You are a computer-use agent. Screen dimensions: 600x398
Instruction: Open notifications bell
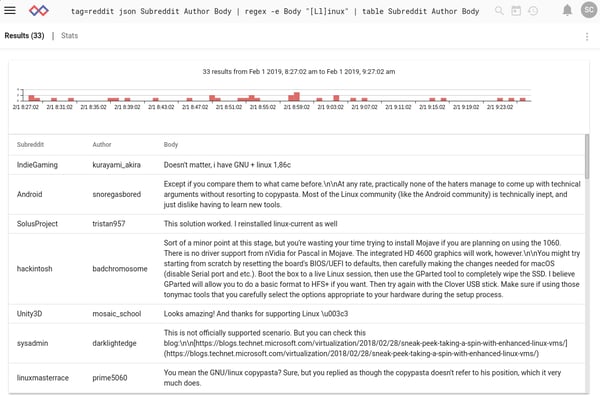click(x=567, y=10)
